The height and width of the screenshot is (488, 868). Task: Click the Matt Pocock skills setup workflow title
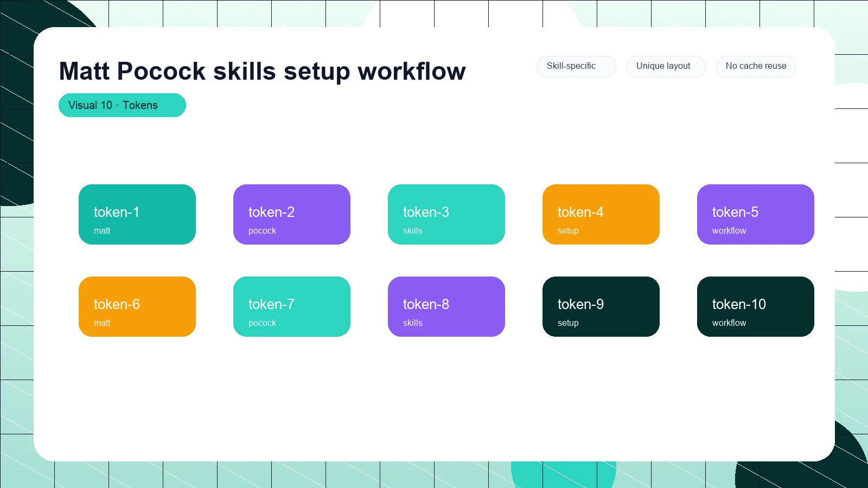click(x=262, y=71)
